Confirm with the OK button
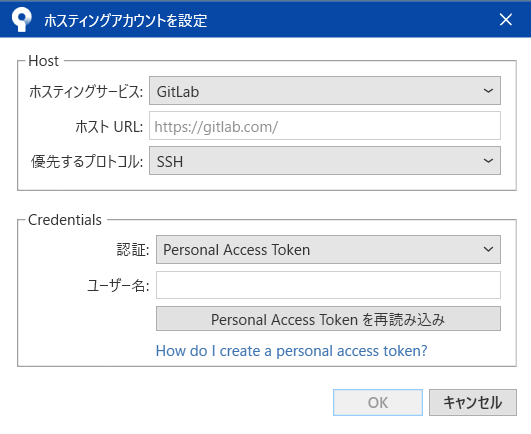Image resolution: width=531 pixels, height=434 pixels. (378, 403)
